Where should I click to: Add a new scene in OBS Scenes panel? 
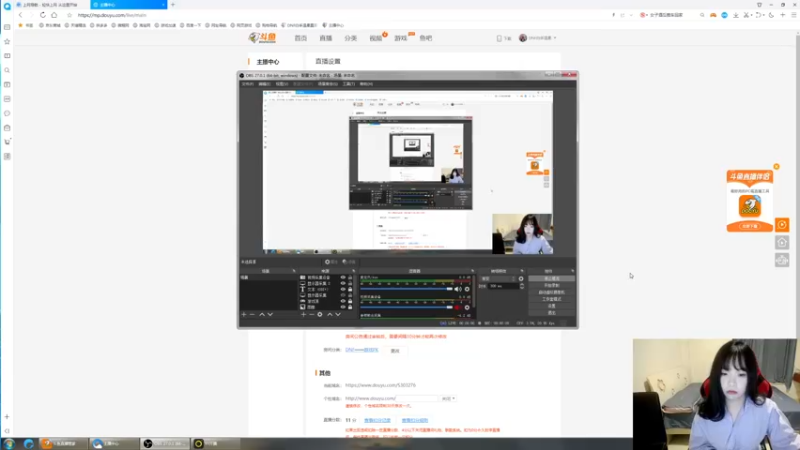click(x=244, y=314)
